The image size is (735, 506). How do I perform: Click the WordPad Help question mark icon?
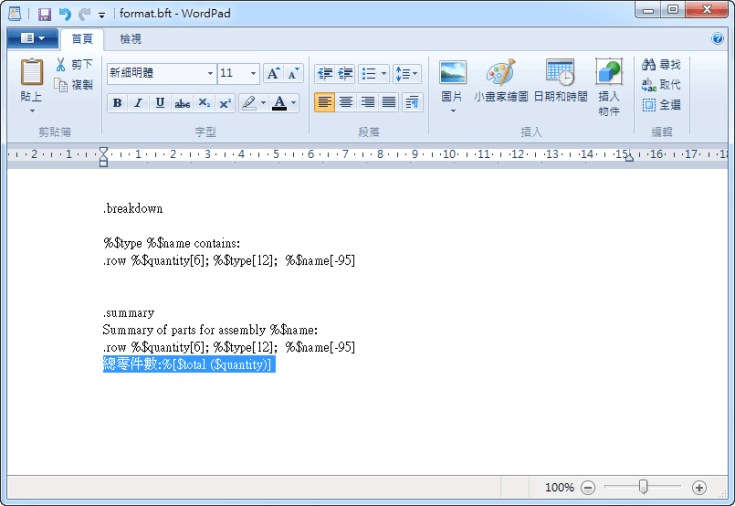(717, 39)
